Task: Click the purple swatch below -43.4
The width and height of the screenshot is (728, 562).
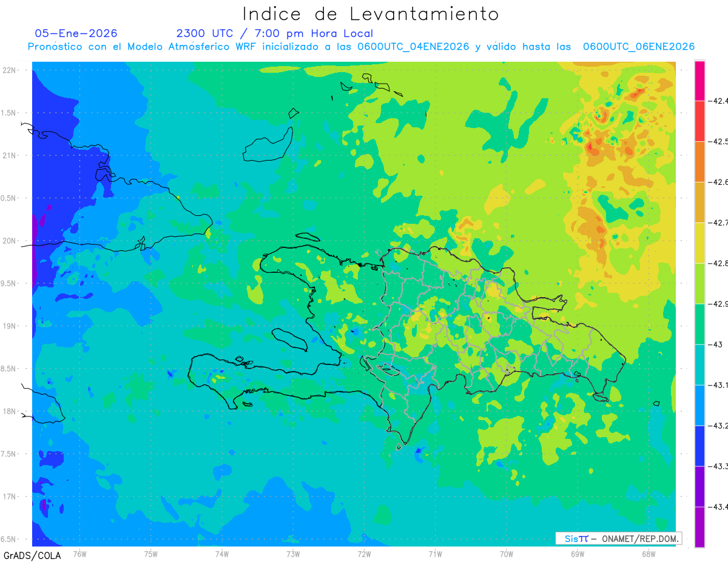Action: pyautogui.click(x=699, y=527)
